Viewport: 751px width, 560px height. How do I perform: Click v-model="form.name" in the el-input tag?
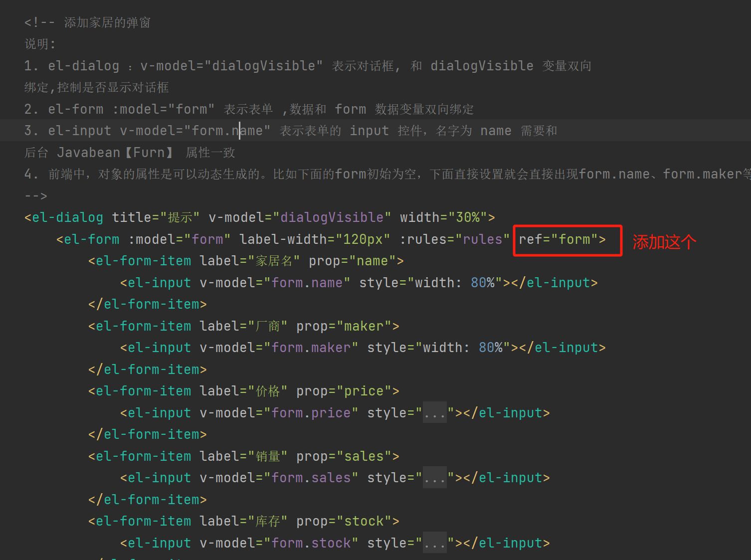coord(275,283)
